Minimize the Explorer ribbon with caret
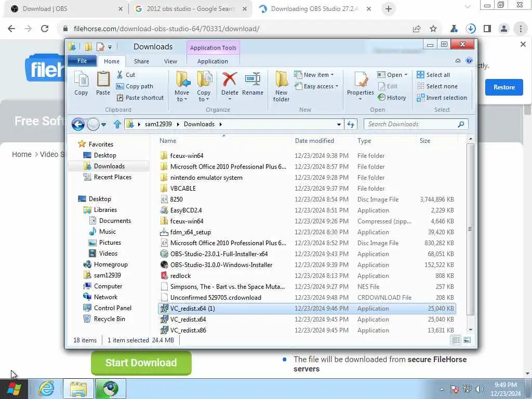 pyautogui.click(x=458, y=61)
